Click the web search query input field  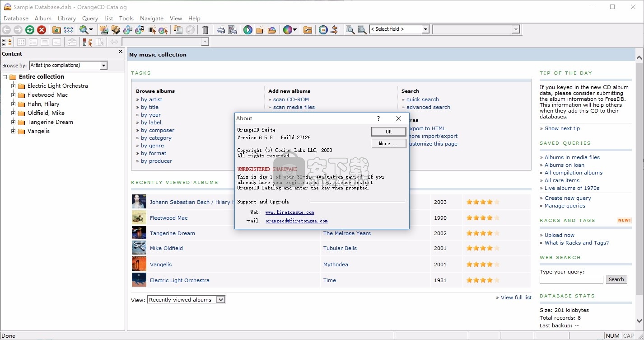[x=571, y=280]
